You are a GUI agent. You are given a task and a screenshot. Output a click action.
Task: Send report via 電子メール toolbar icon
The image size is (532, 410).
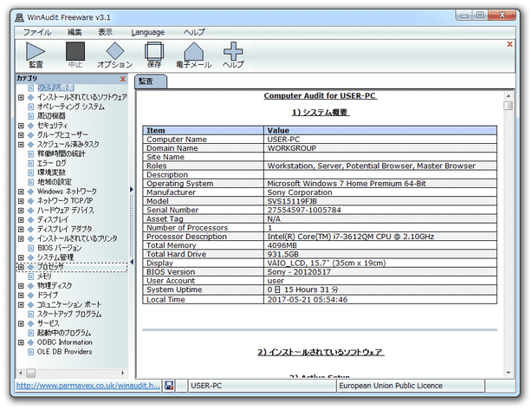(x=194, y=55)
